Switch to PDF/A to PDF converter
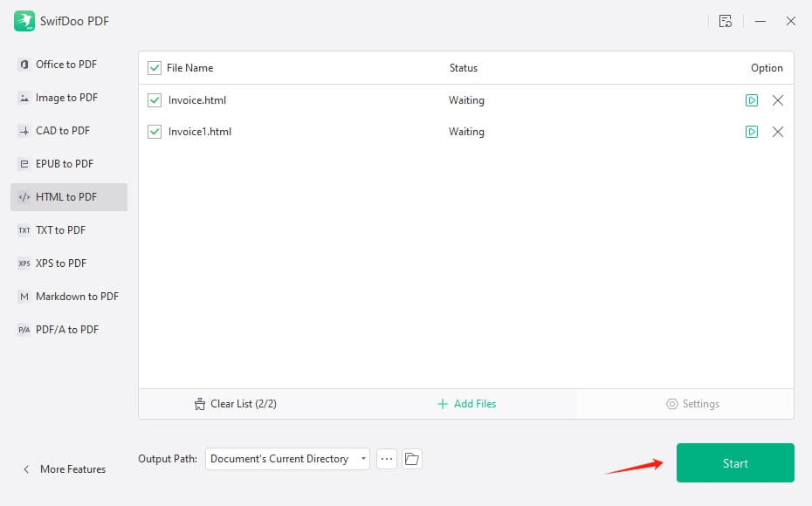 point(69,330)
